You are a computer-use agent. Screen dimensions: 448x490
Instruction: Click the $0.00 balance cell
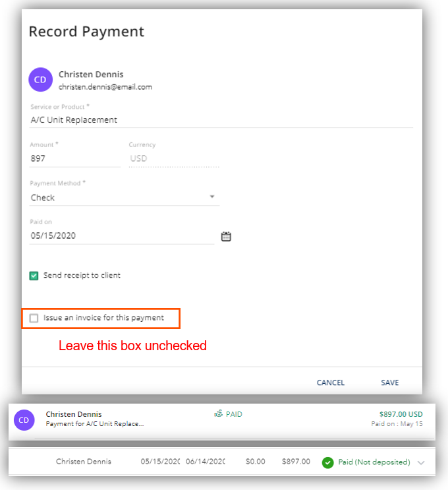[x=255, y=462]
